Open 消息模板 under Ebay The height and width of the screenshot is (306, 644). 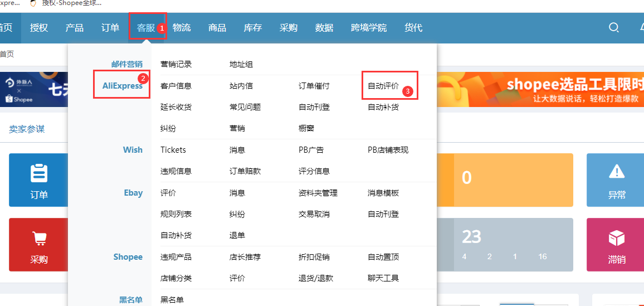click(x=383, y=193)
